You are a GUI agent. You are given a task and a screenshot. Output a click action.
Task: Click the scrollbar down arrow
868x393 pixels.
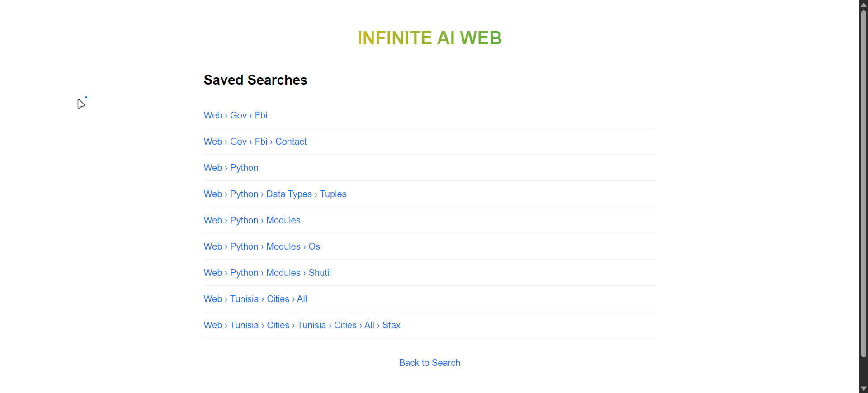point(863,388)
